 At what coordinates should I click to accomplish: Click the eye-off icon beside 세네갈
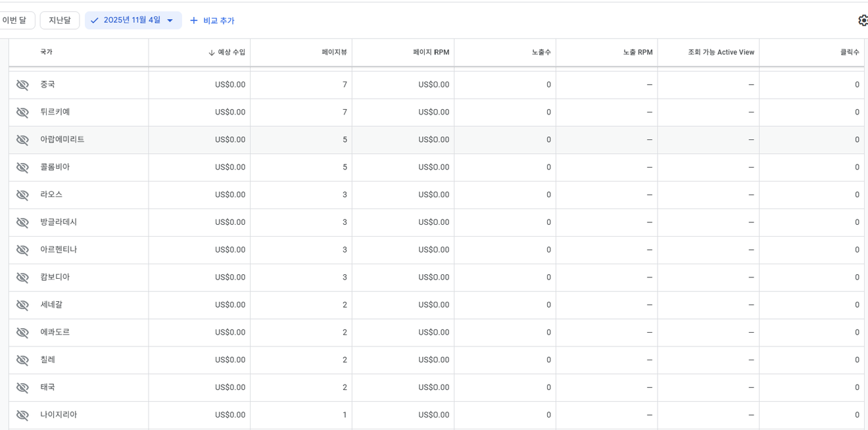tap(22, 305)
